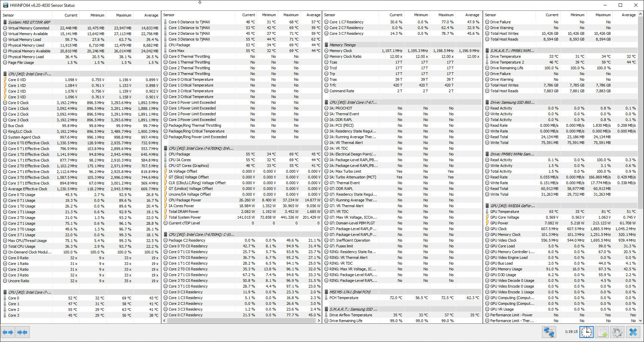Image resolution: width=644 pixels, height=342 pixels.
Task: Click the fourth pane vertical scrollbar thumb
Action: point(640,113)
